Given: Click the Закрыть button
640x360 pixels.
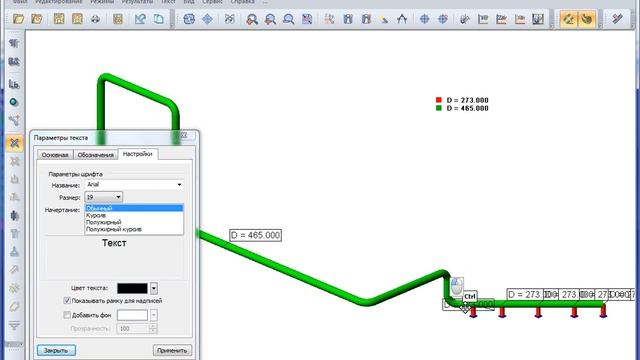Looking at the screenshot, I should (x=56, y=350).
